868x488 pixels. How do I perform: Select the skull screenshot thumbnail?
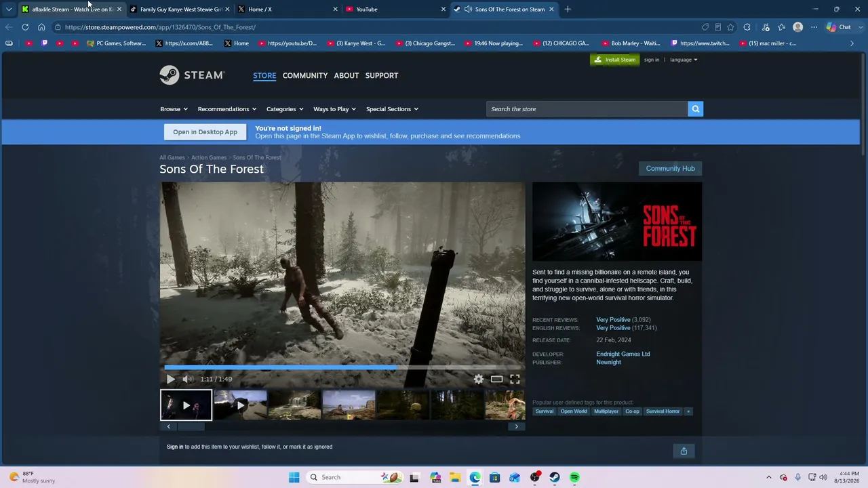[x=403, y=405]
